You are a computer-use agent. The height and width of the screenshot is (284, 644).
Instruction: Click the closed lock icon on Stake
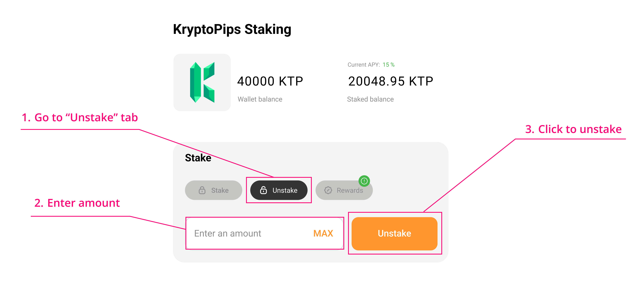click(202, 190)
